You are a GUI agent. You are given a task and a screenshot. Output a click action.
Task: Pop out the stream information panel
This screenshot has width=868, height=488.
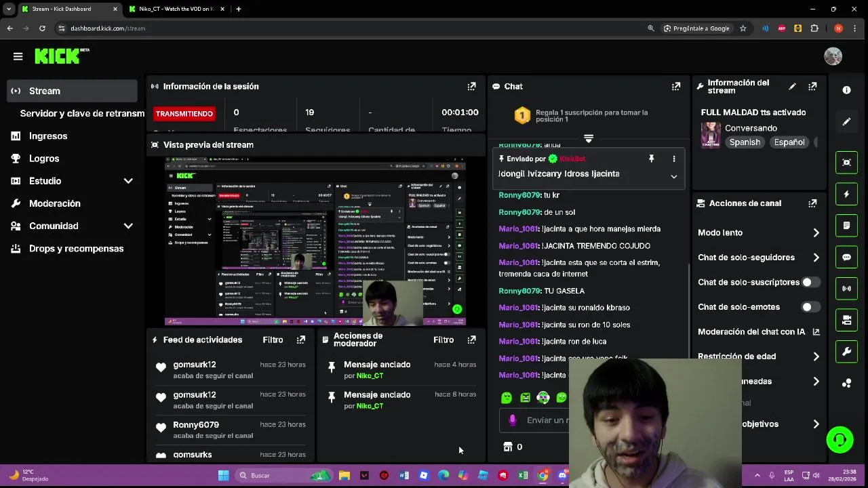(x=812, y=86)
